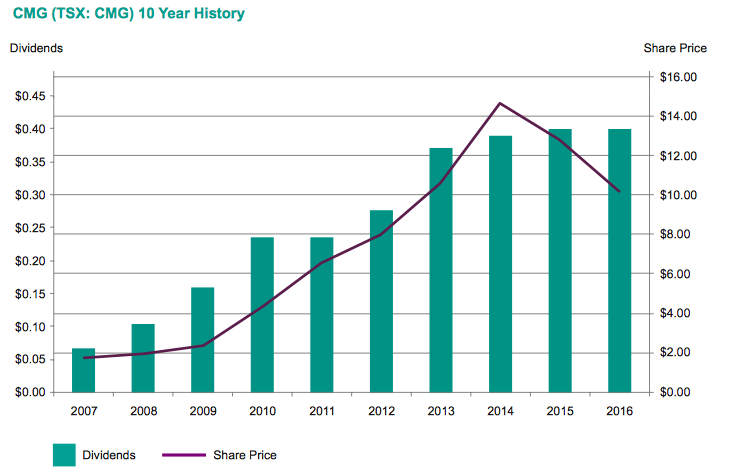Click the '$6.00' share price axis value
Screen dimensions: 731x475
point(675,274)
